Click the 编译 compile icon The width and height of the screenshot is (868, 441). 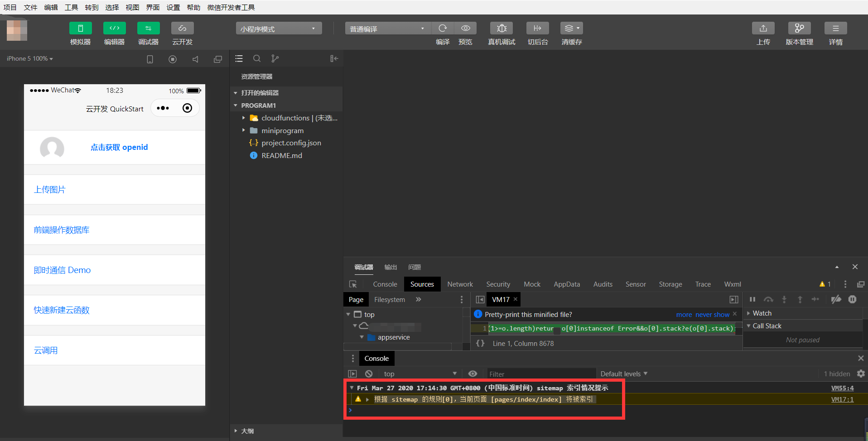pos(443,28)
